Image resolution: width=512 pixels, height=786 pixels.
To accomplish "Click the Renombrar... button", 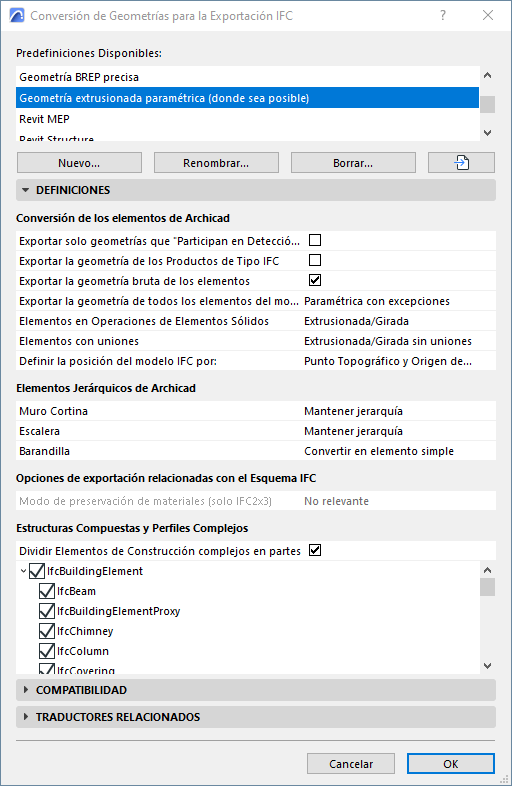I will click(x=216, y=163).
